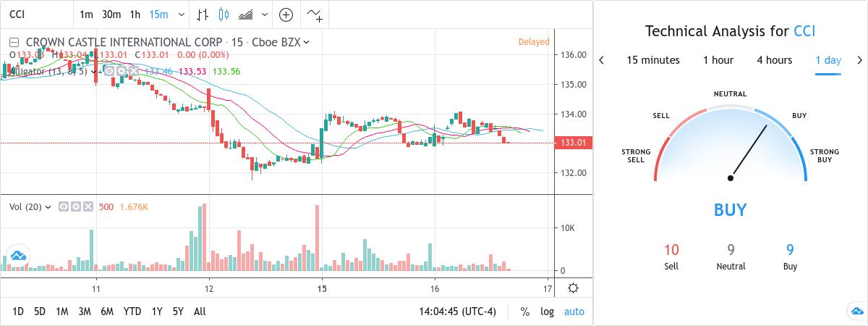Set date range to 1D
This screenshot has height=326, width=868.
(18, 312)
